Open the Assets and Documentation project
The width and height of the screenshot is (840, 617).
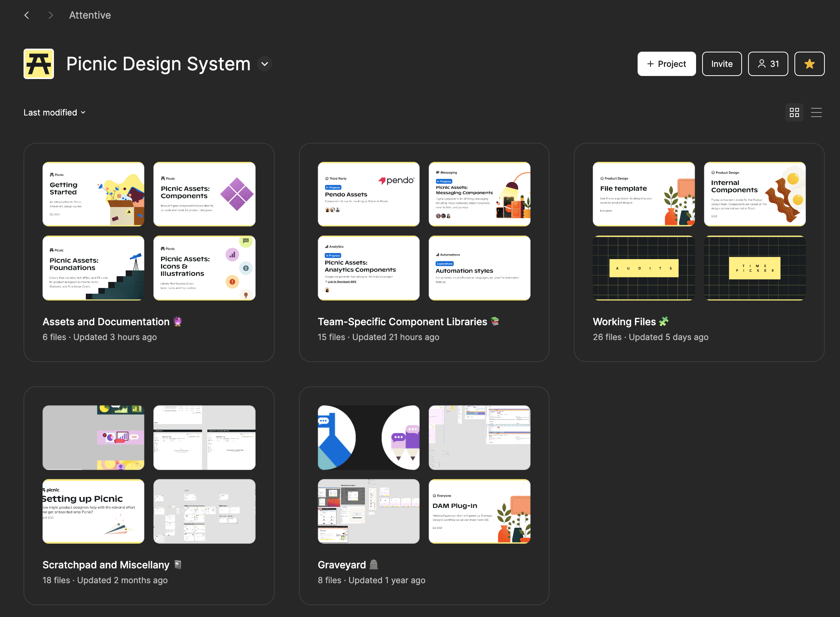[106, 322]
